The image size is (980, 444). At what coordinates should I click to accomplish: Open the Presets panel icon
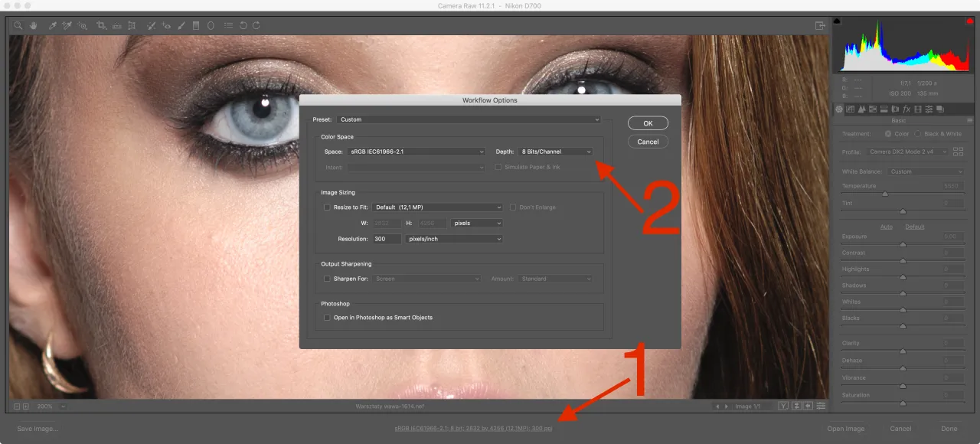tap(929, 109)
